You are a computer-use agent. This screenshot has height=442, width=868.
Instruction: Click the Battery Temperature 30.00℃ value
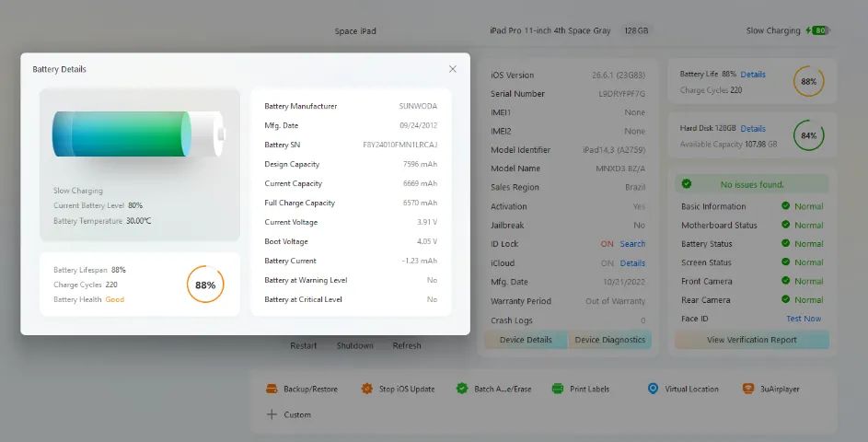[138, 220]
